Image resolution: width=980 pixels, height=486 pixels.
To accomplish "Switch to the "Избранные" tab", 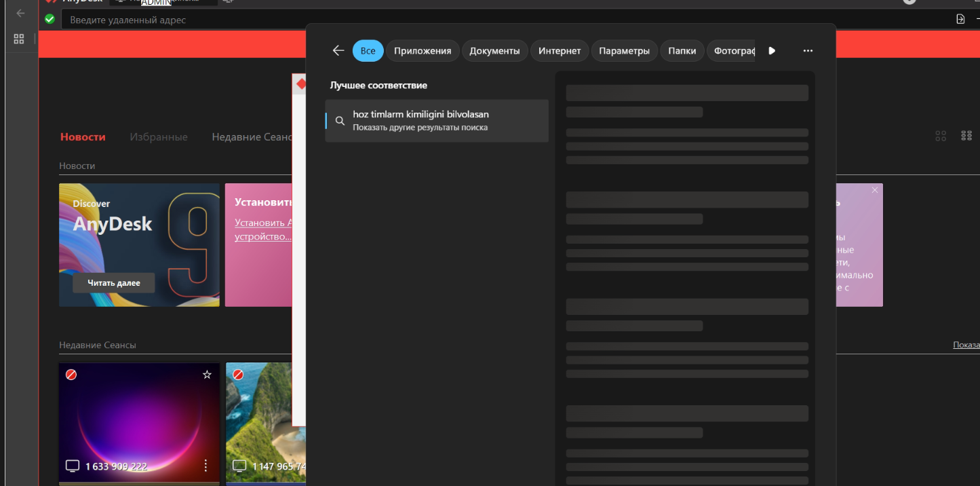I will pos(159,137).
